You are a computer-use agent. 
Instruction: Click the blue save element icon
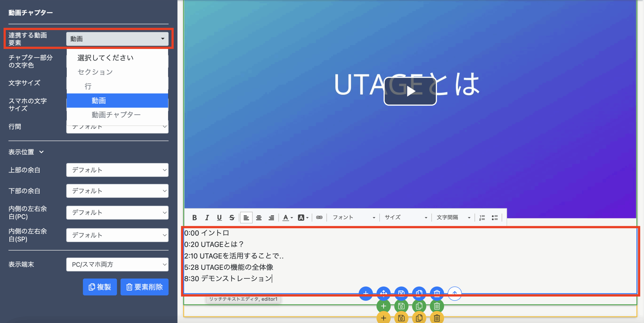point(401,293)
